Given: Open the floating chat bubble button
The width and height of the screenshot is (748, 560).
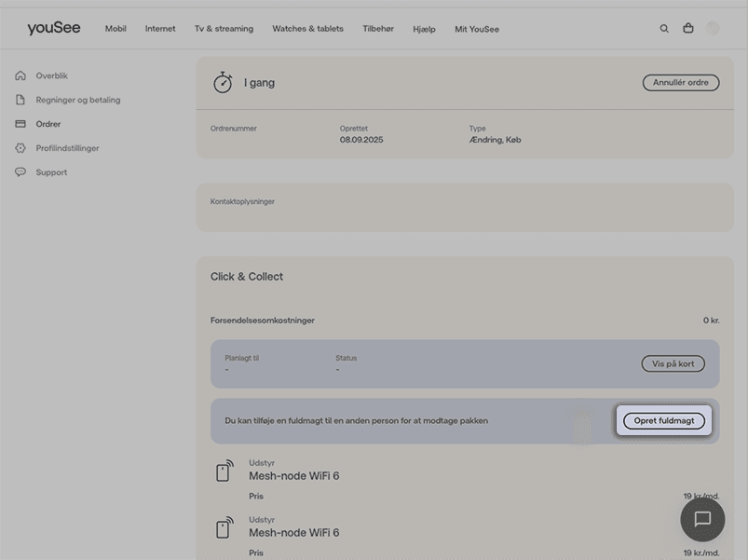Looking at the screenshot, I should coord(702,519).
